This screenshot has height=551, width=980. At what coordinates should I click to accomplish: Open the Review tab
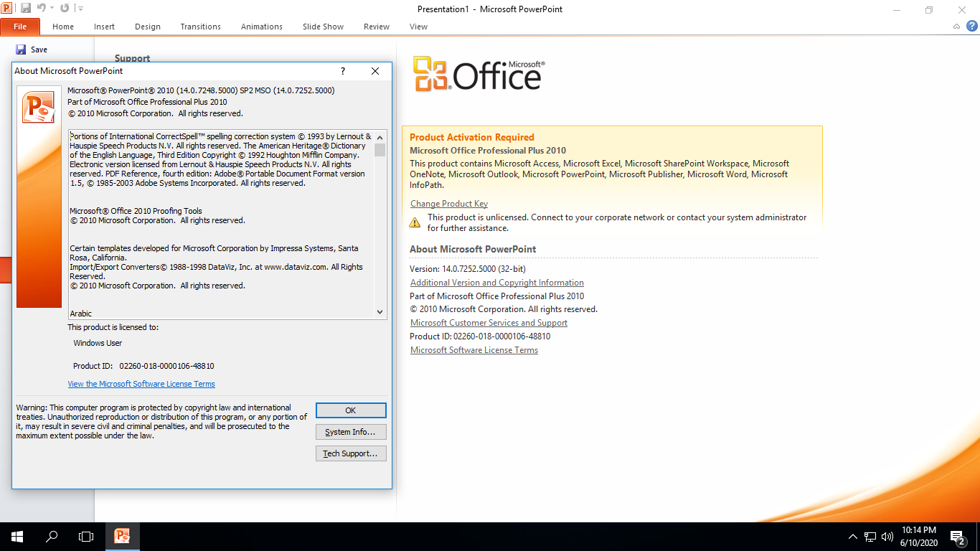coord(377,27)
